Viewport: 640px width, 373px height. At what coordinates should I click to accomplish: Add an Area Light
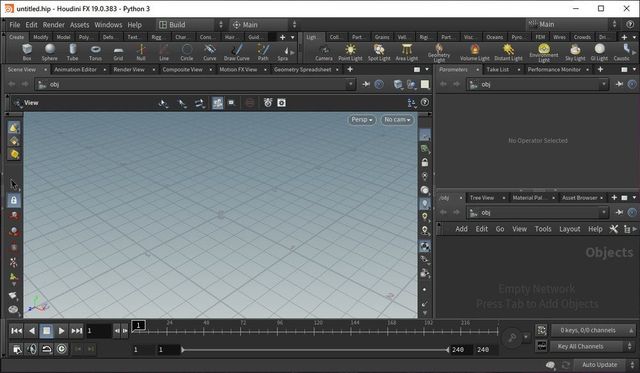407,53
